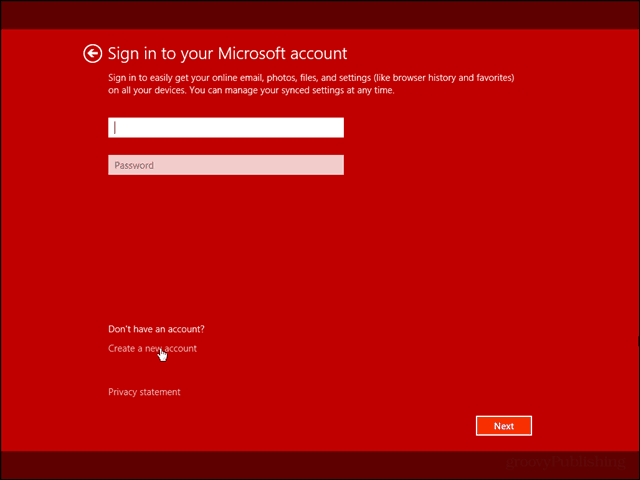Focus the email address input field

coord(226,128)
